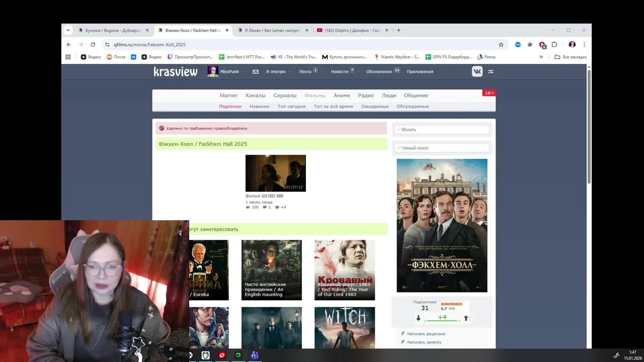Image resolution: width=644 pixels, height=362 pixels.
Task: Select the Ожидаемые subtab
Action: coord(375,107)
